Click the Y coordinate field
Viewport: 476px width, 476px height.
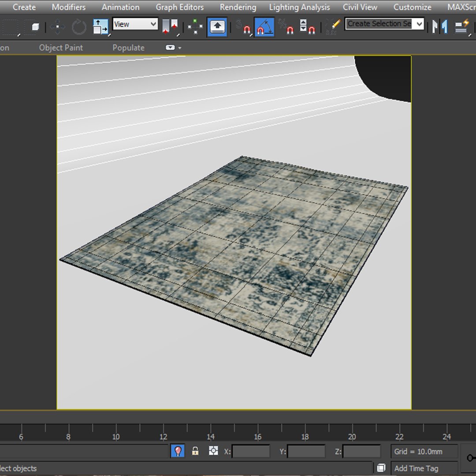(306, 451)
